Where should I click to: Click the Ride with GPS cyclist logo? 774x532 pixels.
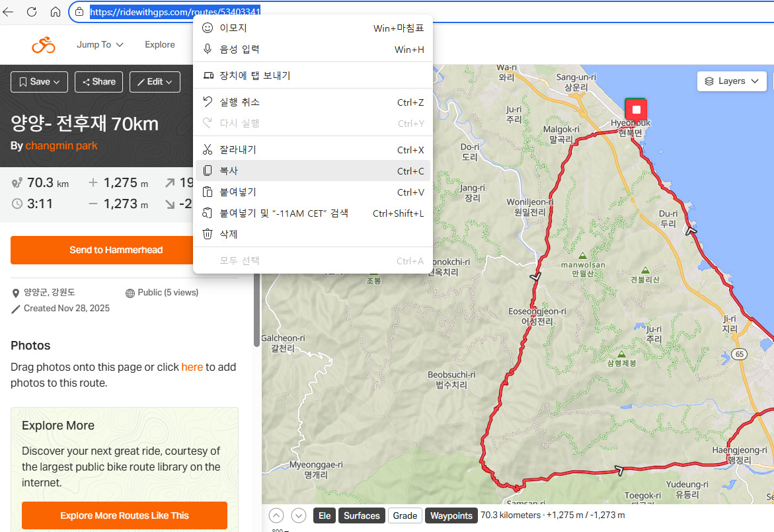click(44, 45)
